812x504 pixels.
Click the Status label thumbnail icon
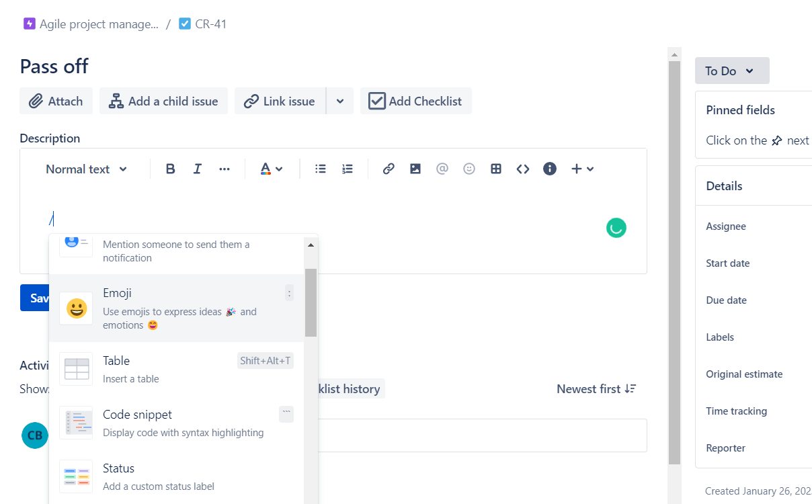[76, 476]
